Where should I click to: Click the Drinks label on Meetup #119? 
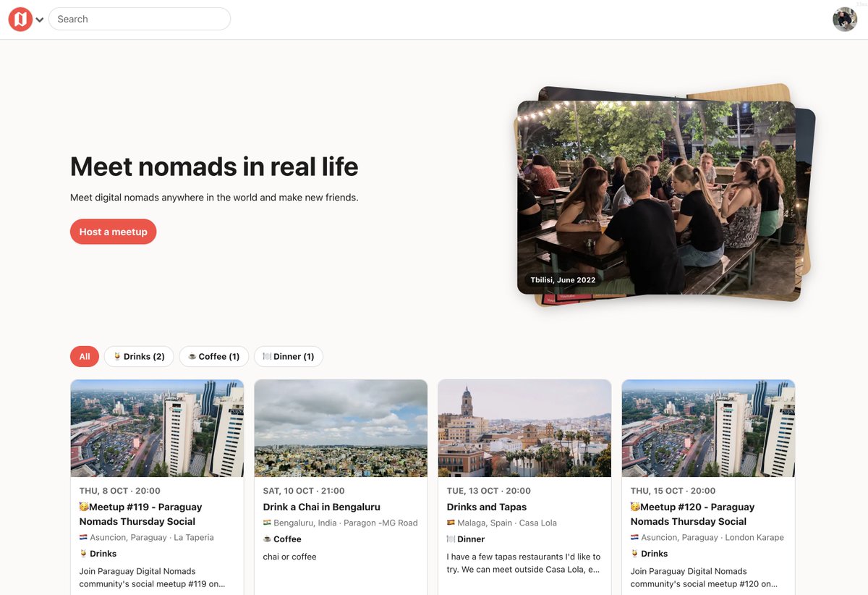point(98,553)
